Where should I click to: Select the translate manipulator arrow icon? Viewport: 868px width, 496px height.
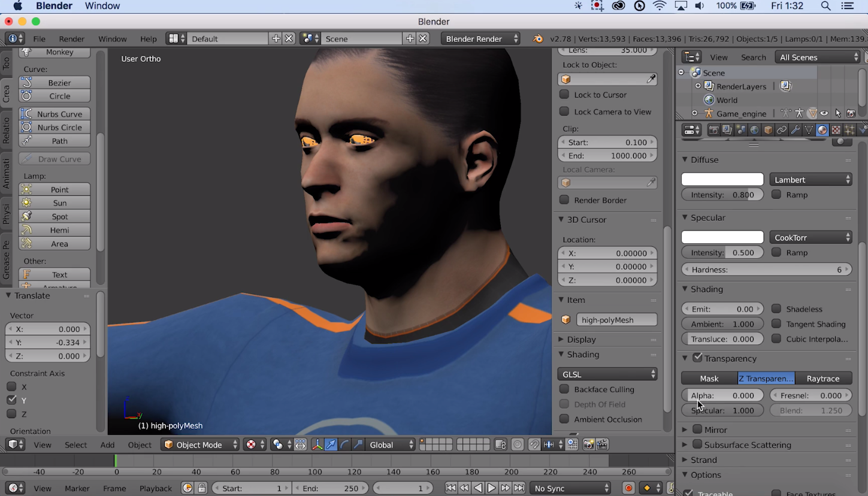[331, 444]
